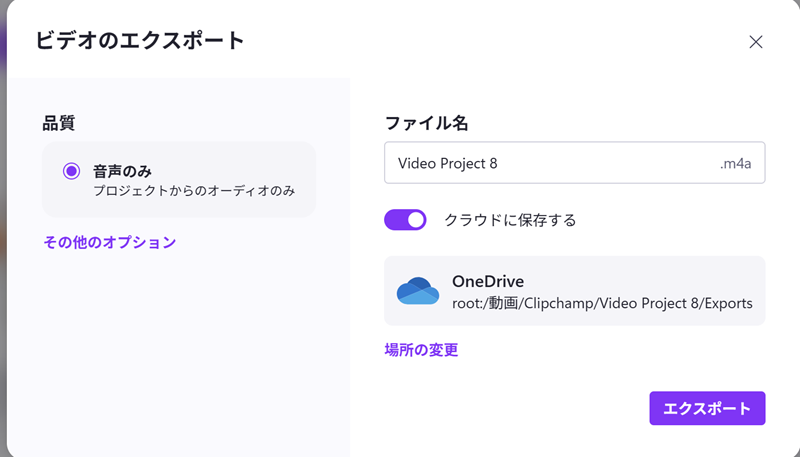The image size is (800, 457).
Task: Click the 品質 section heading
Action: (59, 123)
